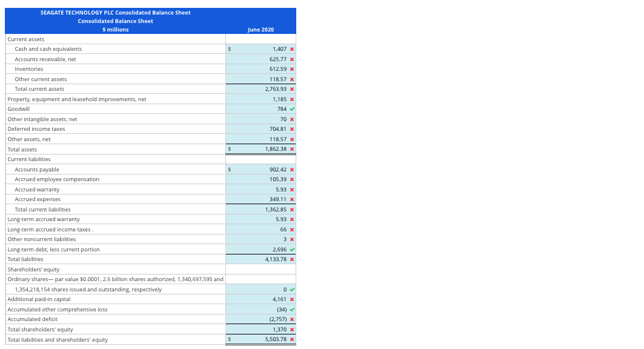
Task: Click the red X beside Cash and cash equivalents
Action: pos(292,49)
